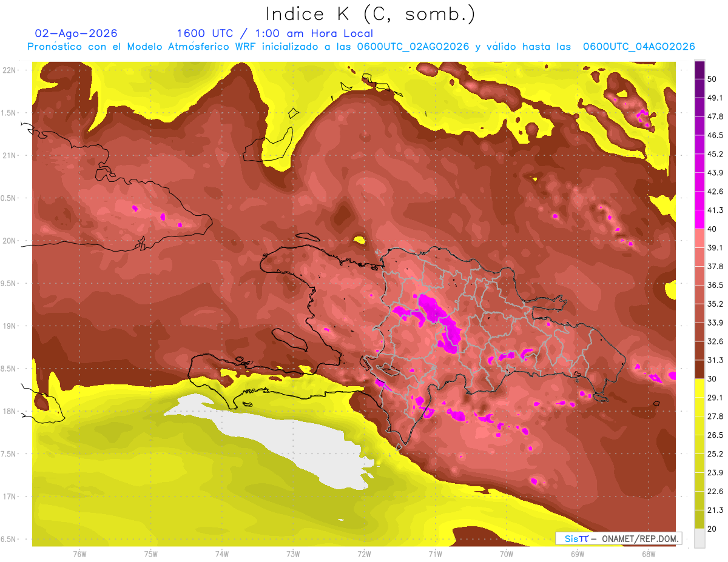Click the colorbar label '22.6'
728x562 pixels.
715,492
